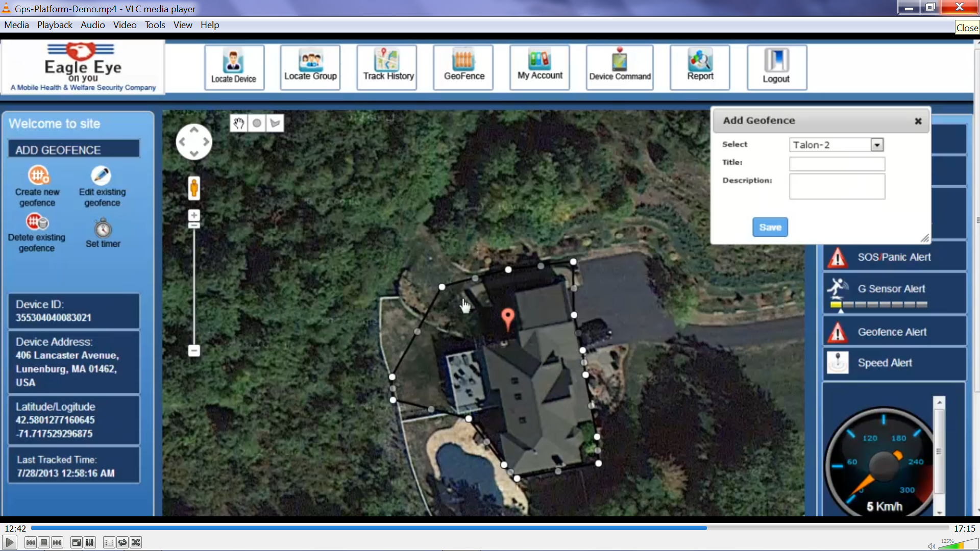Click the Save button in Add Geofence
The image size is (980, 551).
click(x=771, y=227)
